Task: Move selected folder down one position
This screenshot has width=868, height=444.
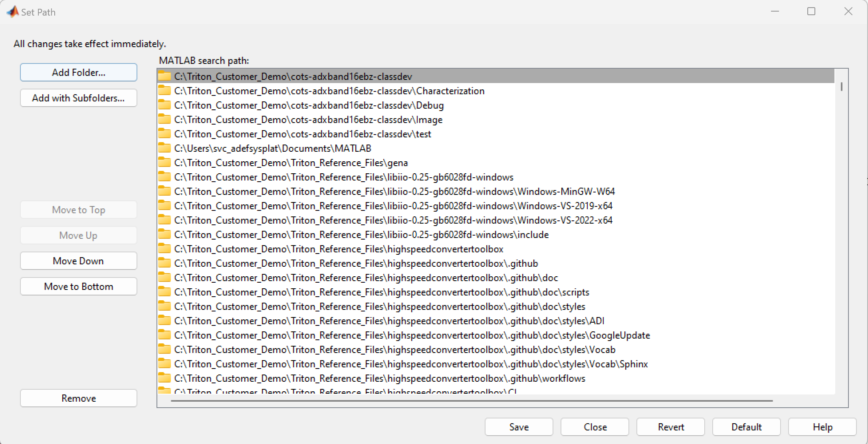Action: 79,261
